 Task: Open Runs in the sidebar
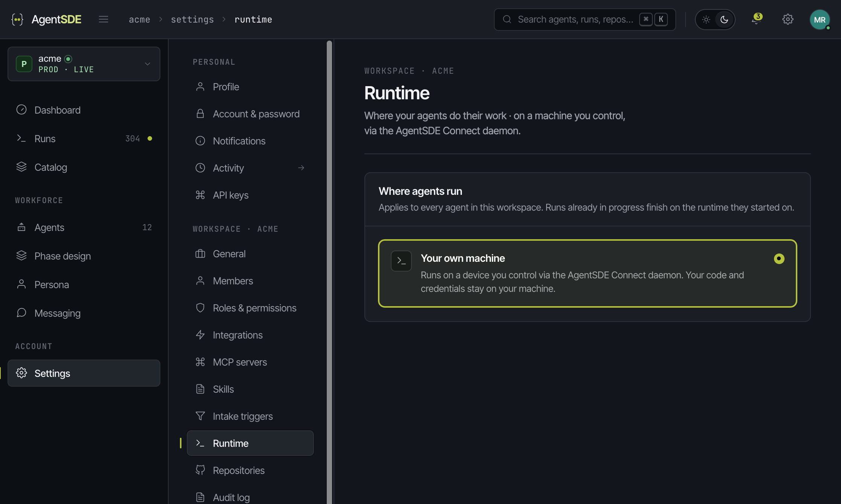(84, 139)
